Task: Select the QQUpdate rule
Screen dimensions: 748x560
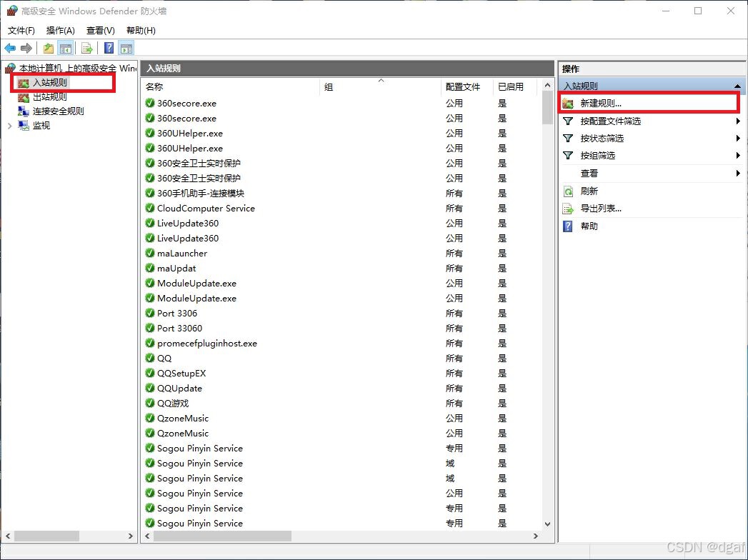Action: (179, 389)
